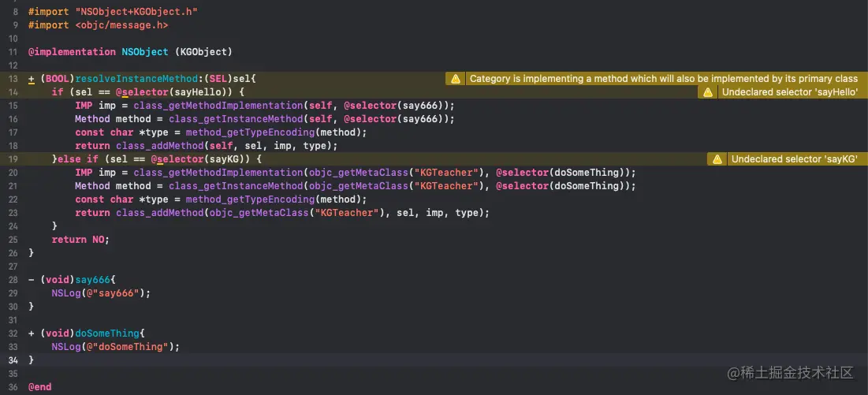Image resolution: width=868 pixels, height=395 pixels.
Task: Click the <objc/message.h> import path
Action: [x=121, y=25]
